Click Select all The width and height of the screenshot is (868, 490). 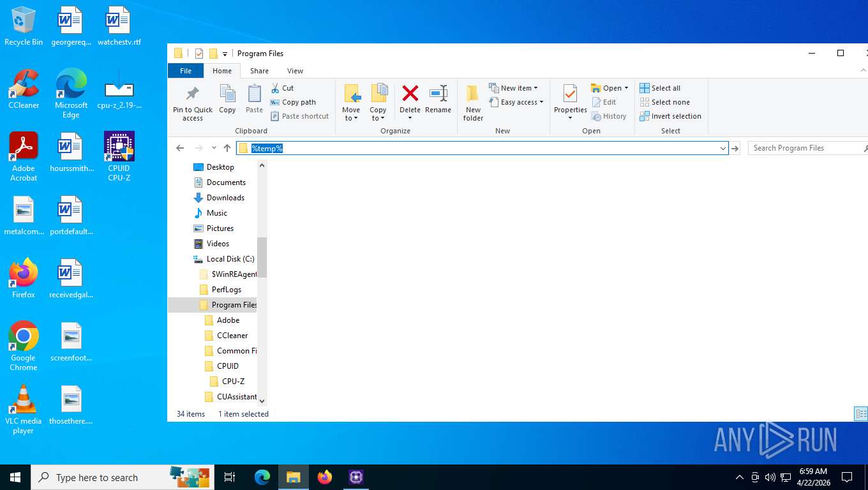point(661,88)
